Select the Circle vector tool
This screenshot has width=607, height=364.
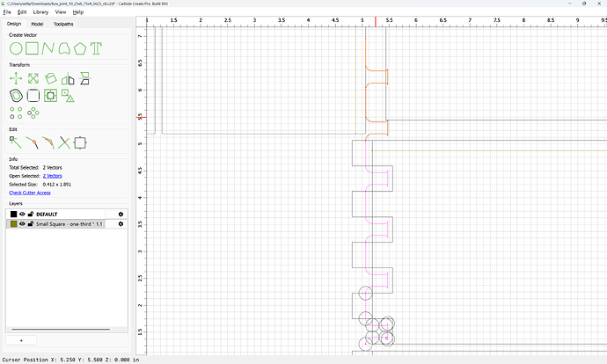[x=16, y=48]
